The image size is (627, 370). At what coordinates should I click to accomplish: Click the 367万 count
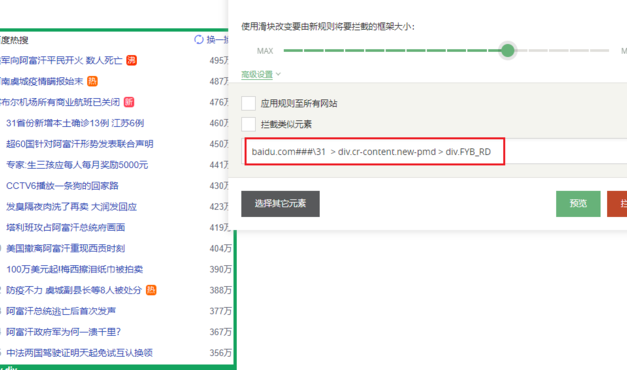[x=220, y=332]
